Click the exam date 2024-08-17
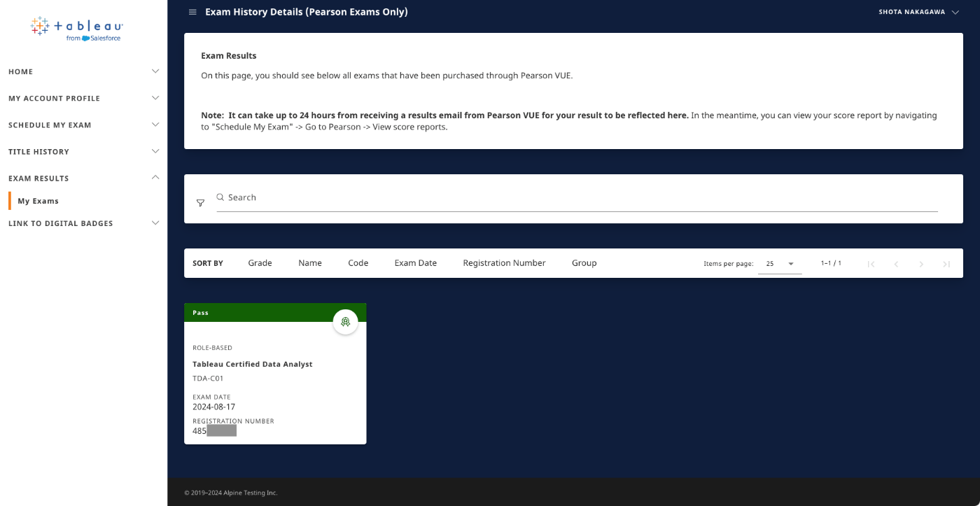The width and height of the screenshot is (980, 506). 214,407
